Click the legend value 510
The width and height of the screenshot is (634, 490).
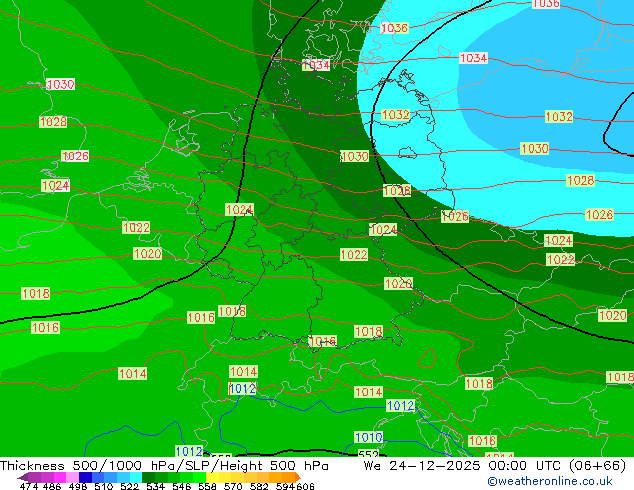(x=104, y=486)
